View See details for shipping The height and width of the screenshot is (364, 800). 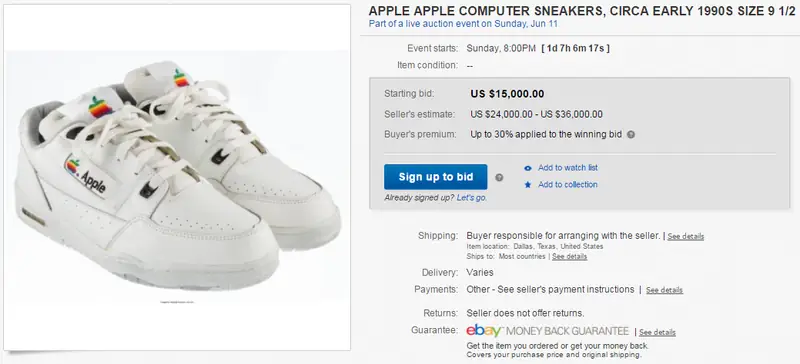pos(686,236)
